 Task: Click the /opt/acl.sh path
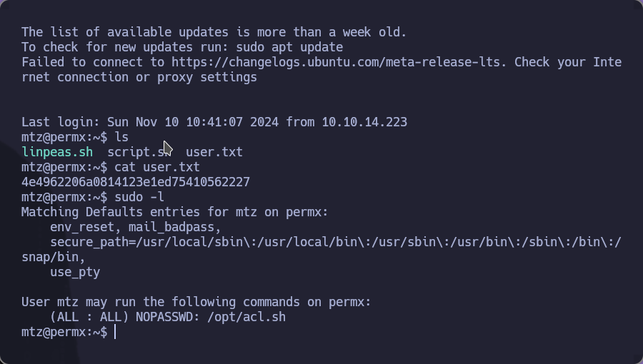pos(246,317)
